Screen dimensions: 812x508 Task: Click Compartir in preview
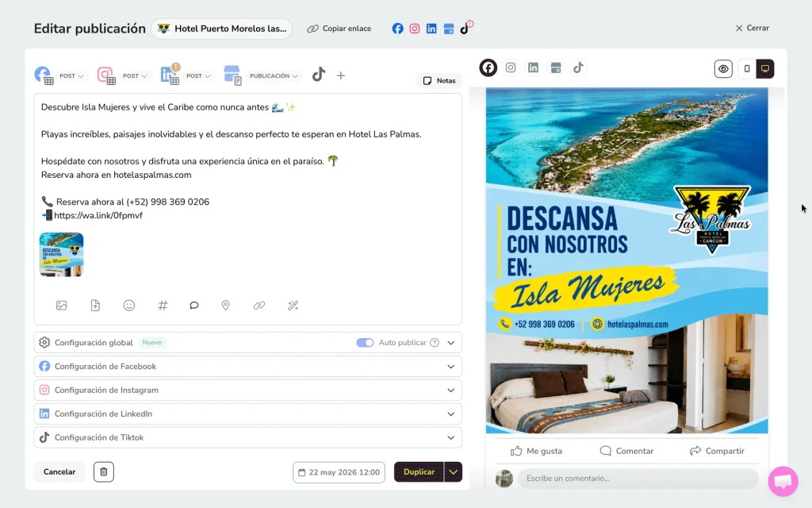pos(717,451)
